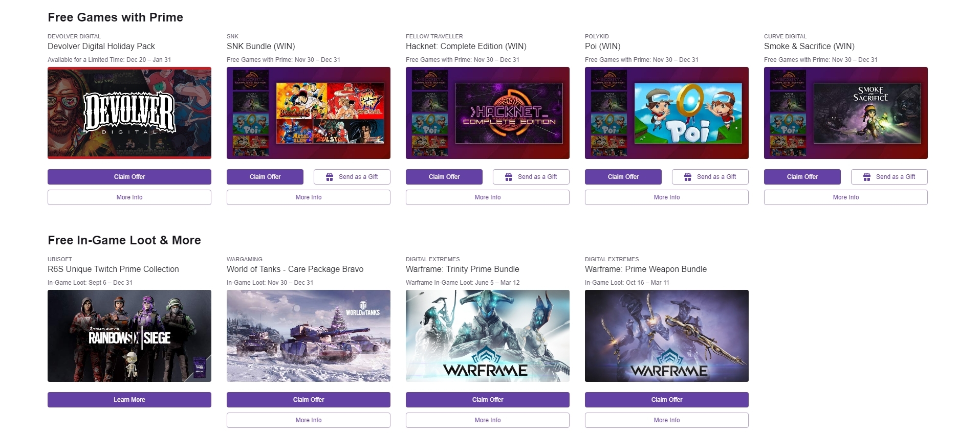The image size is (980, 433).
Task: Open More Info for Smoke & Sacrifice
Action: pos(846,197)
